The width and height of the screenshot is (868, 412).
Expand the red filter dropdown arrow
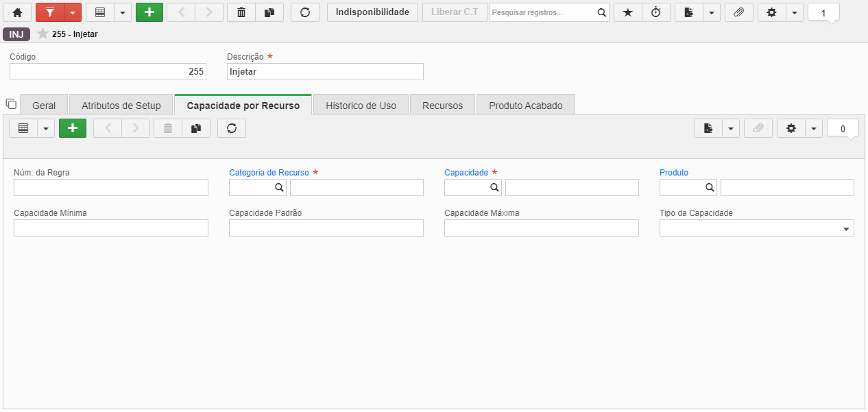(73, 12)
